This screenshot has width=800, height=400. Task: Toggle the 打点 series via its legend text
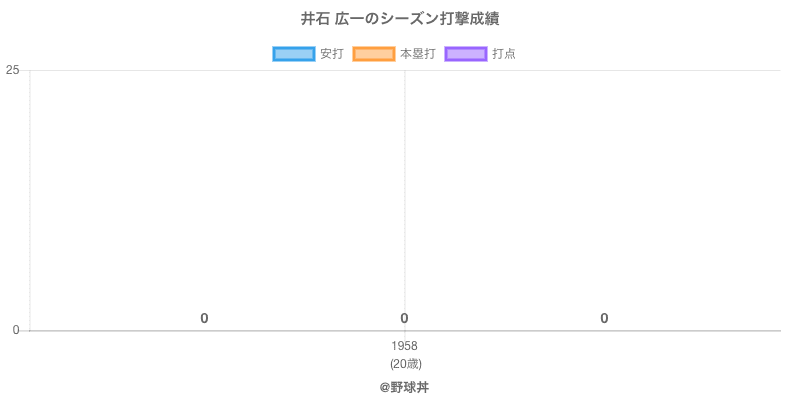pyautogui.click(x=504, y=54)
